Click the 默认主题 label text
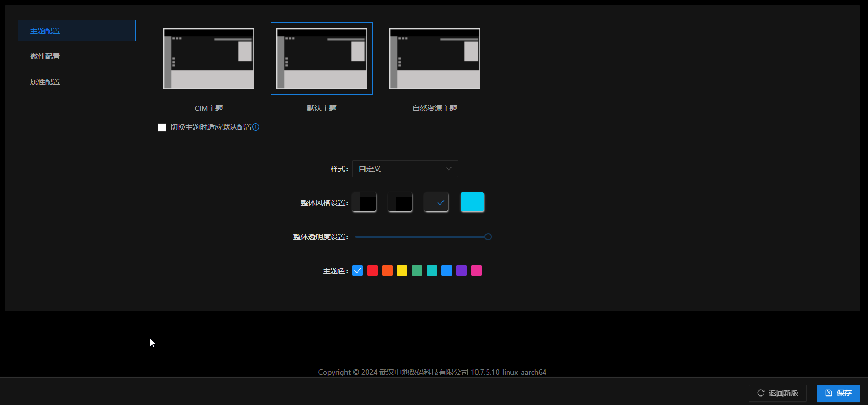 click(322, 108)
